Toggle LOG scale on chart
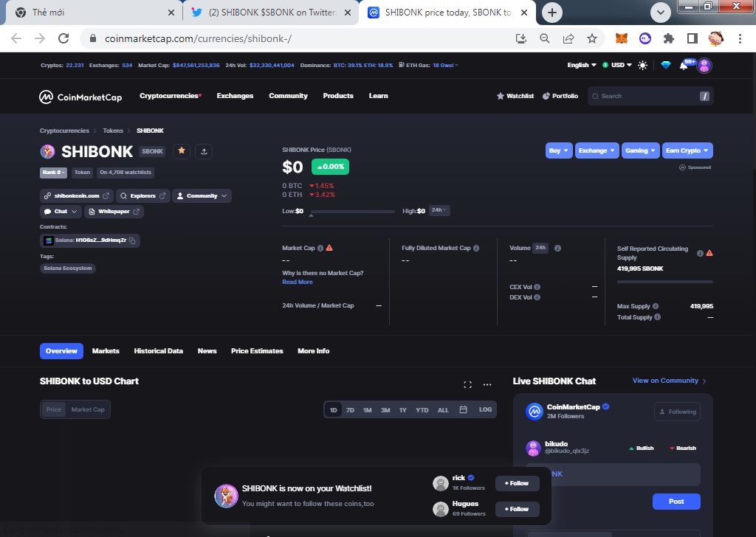756x537 pixels. pos(486,409)
